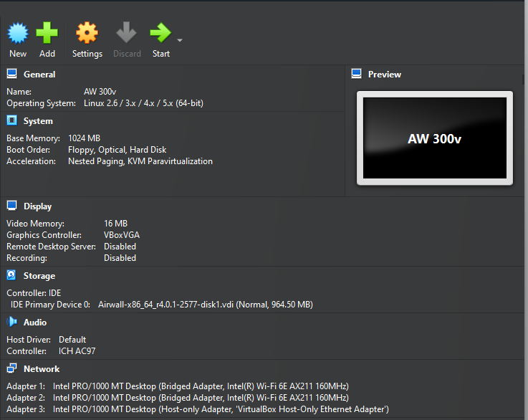Click the System section chip icon
Viewport: 528px width, 420px height.
click(x=11, y=120)
